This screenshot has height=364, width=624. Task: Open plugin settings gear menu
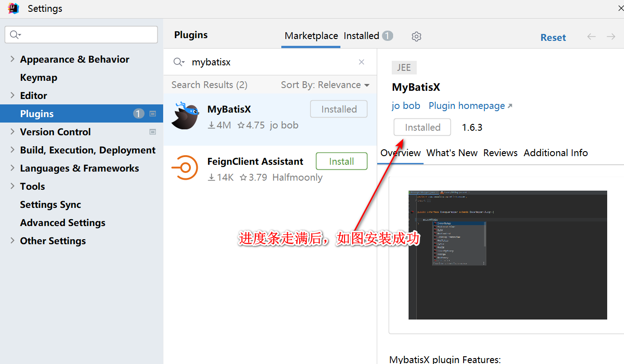click(416, 36)
